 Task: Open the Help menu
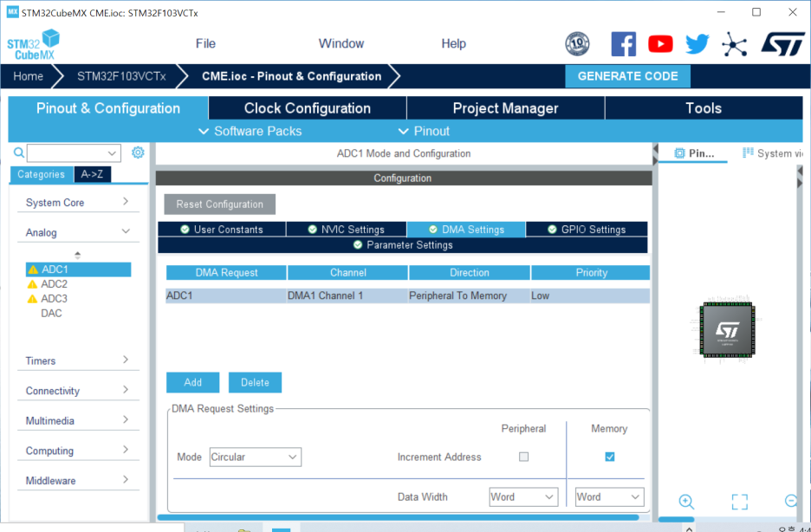coord(454,44)
